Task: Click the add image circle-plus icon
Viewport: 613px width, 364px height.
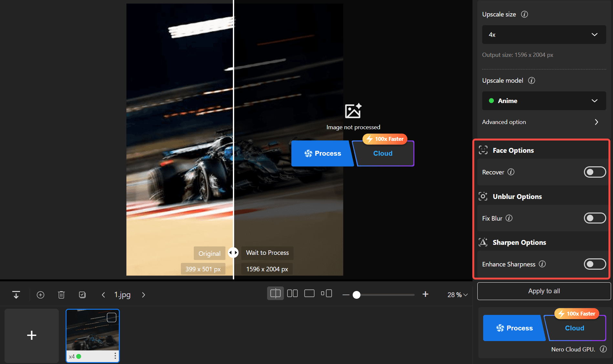Action: [40, 295]
